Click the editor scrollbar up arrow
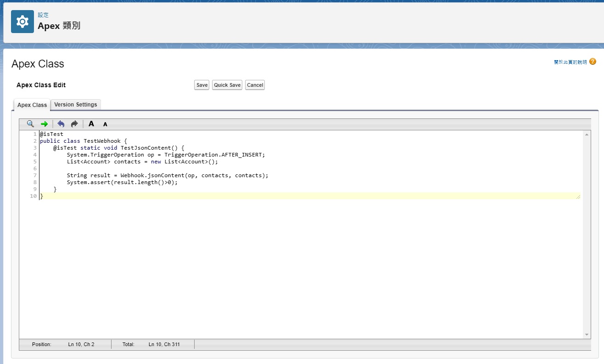Image resolution: width=604 pixels, height=364 pixels. pyautogui.click(x=587, y=134)
